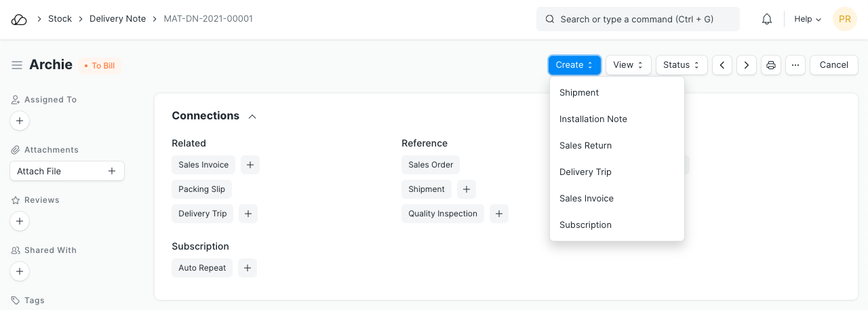Click the Attach File button
Screen dimensions: 868x310
click(x=66, y=171)
